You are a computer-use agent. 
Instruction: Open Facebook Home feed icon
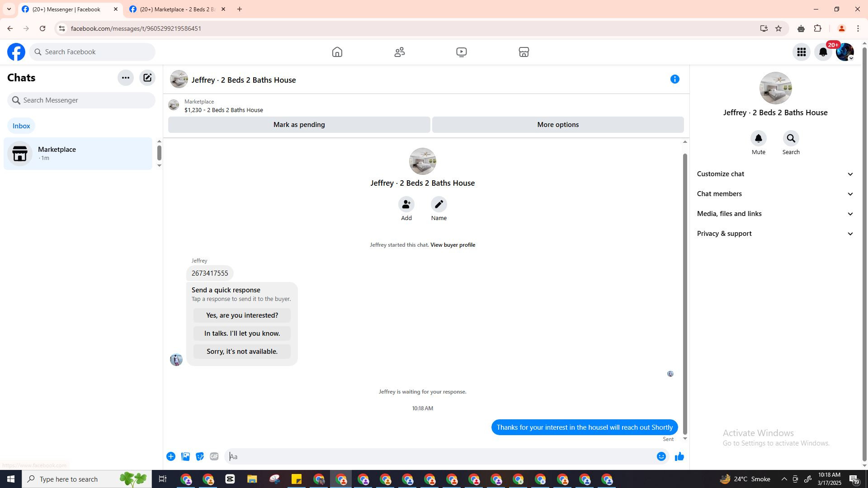337,52
